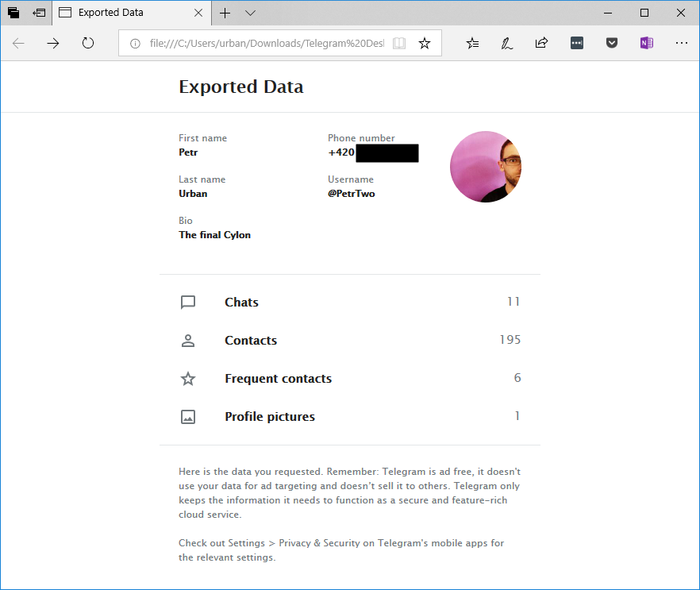Image resolution: width=700 pixels, height=590 pixels.
Task: Open the Chats section
Action: pos(350,303)
